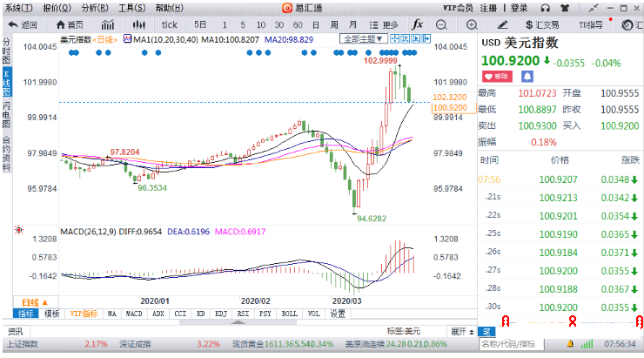
Task: Select the K线图 side tab
Action: coord(7,83)
